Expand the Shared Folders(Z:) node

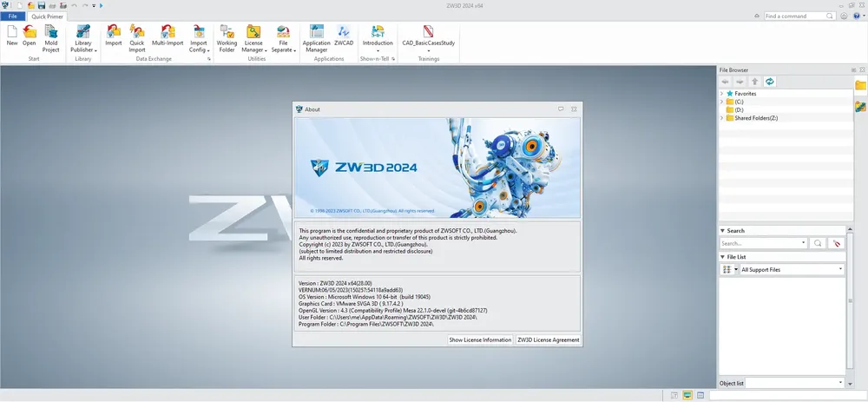pos(722,118)
